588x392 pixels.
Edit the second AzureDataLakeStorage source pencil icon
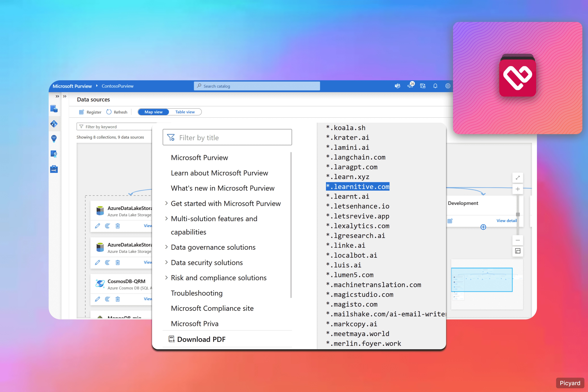click(98, 262)
